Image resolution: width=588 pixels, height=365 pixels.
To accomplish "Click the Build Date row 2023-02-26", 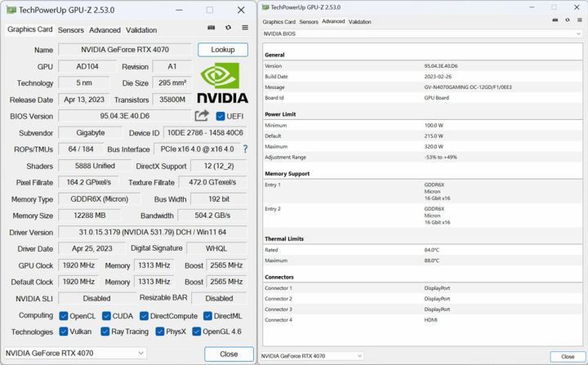I will pyautogui.click(x=423, y=77).
